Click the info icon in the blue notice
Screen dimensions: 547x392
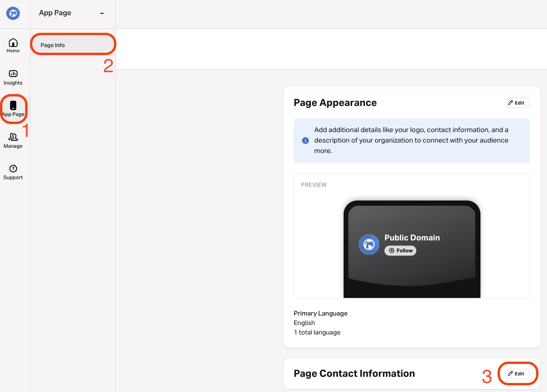pyautogui.click(x=305, y=141)
